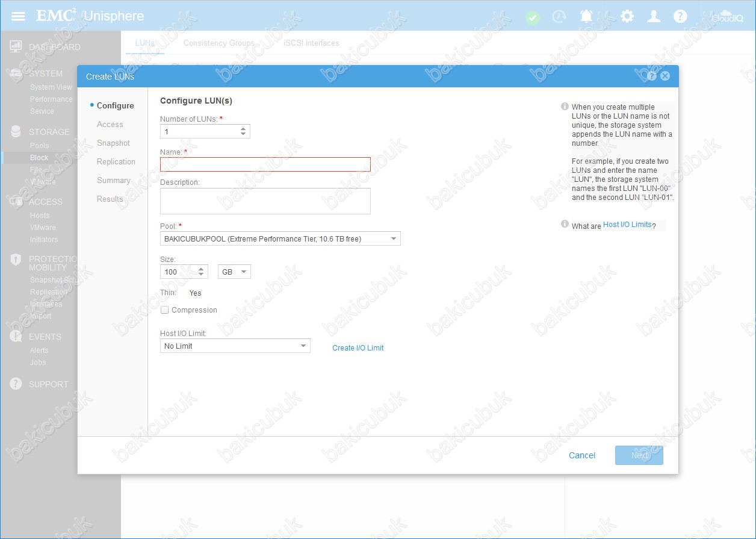
Task: Open the hamburger navigation menu
Action: 18,16
